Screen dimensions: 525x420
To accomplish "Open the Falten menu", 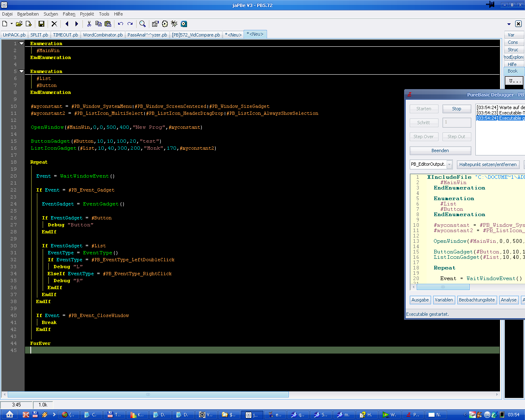I will coord(69,14).
